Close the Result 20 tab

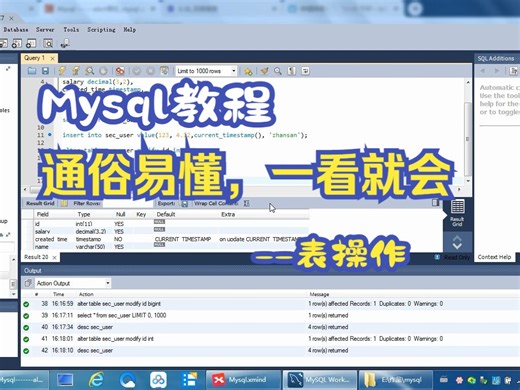(54, 257)
